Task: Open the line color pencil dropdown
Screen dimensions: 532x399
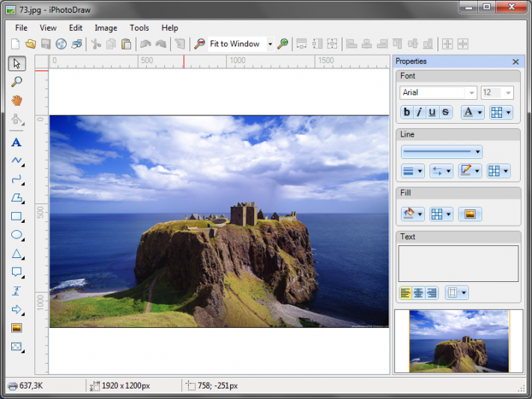Action: pyautogui.click(x=470, y=171)
